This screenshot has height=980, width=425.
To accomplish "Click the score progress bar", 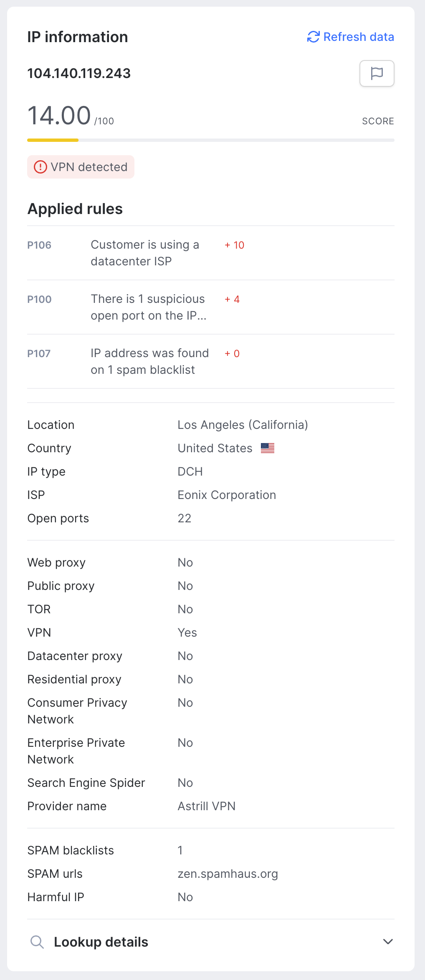I will pyautogui.click(x=210, y=140).
